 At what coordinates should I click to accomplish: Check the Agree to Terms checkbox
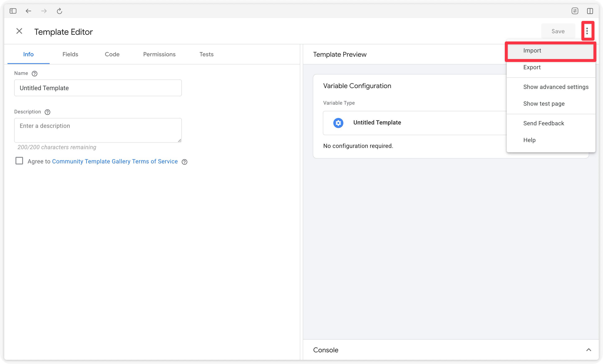tap(19, 161)
